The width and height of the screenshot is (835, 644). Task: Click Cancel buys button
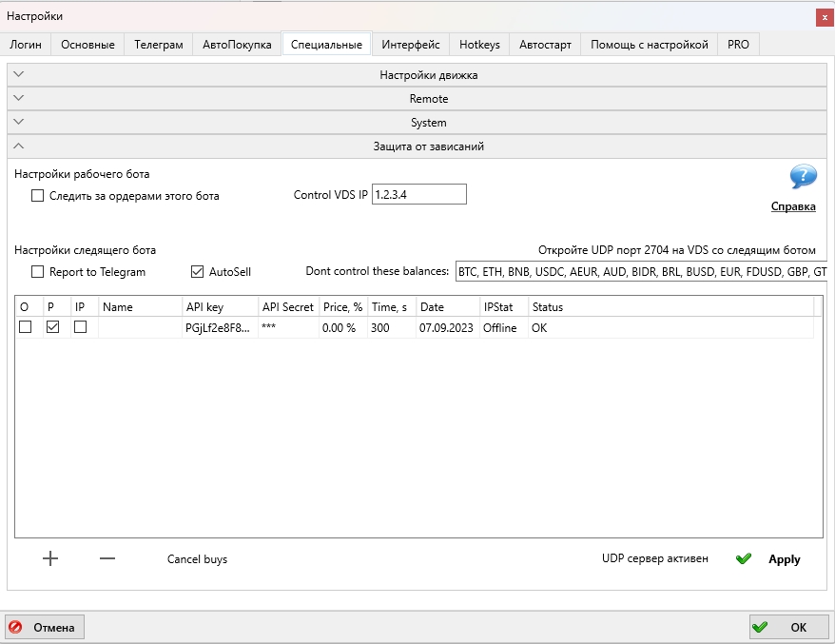click(197, 559)
